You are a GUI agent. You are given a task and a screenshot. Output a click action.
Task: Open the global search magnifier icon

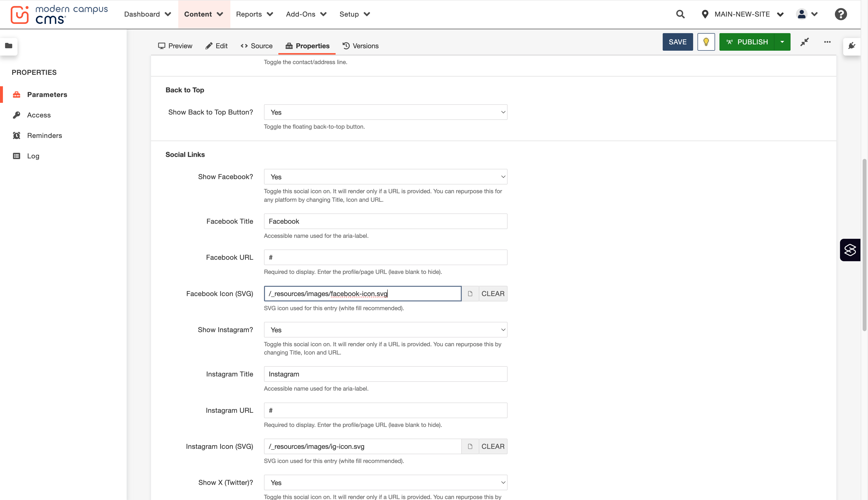pyautogui.click(x=680, y=14)
